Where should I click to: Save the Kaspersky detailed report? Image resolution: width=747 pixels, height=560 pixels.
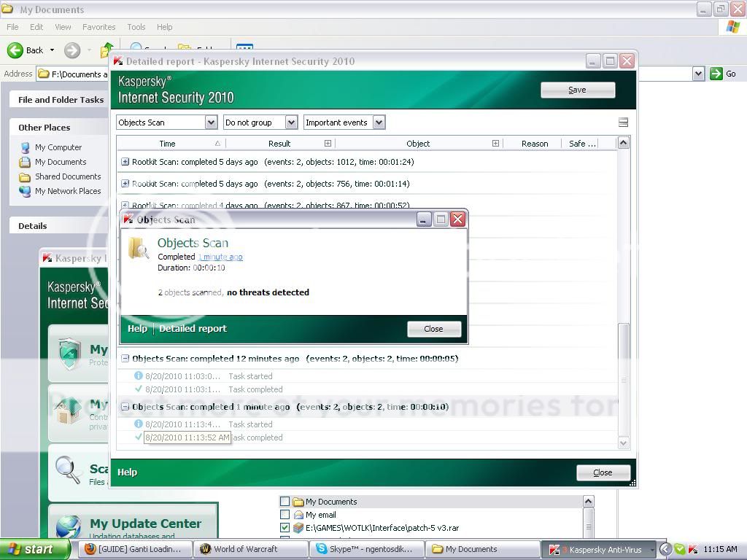point(578,90)
